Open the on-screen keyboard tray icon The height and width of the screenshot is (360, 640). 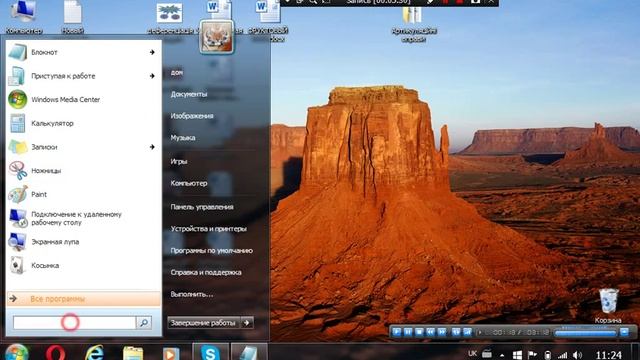coord(487,354)
